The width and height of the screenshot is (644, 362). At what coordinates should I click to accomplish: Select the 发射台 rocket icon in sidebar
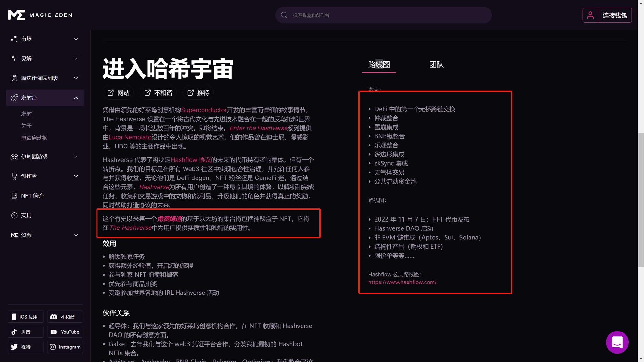(x=14, y=97)
